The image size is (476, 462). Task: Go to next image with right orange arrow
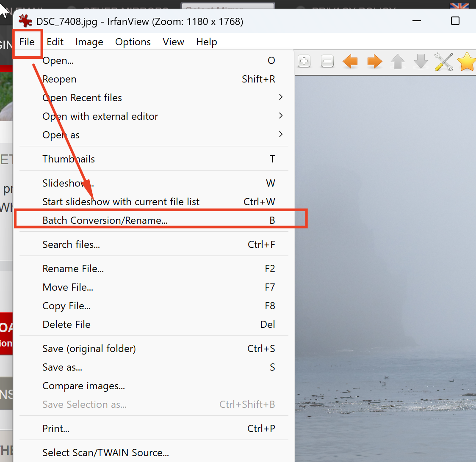click(374, 61)
